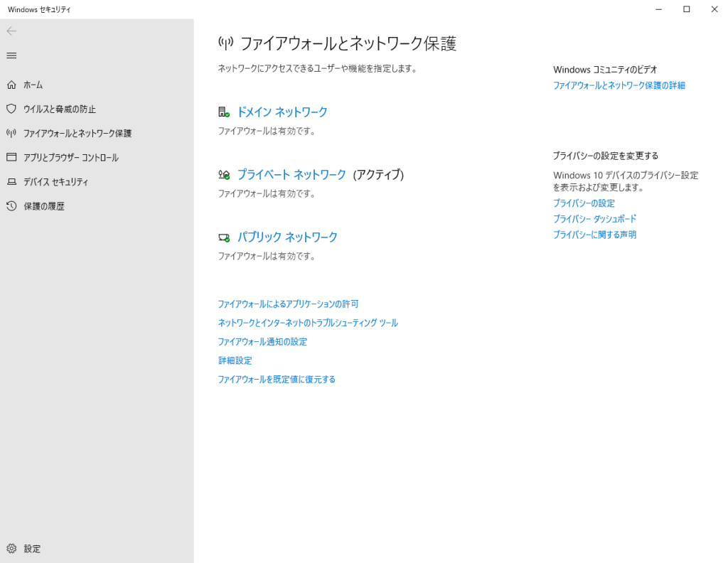Click the virus protection shield icon
Screen dimensions: 728x563
(11, 109)
